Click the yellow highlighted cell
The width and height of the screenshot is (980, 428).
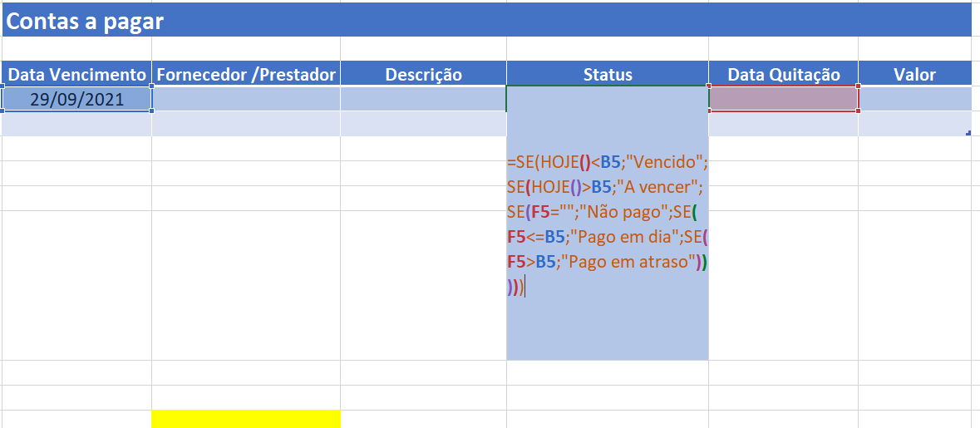pos(246,419)
